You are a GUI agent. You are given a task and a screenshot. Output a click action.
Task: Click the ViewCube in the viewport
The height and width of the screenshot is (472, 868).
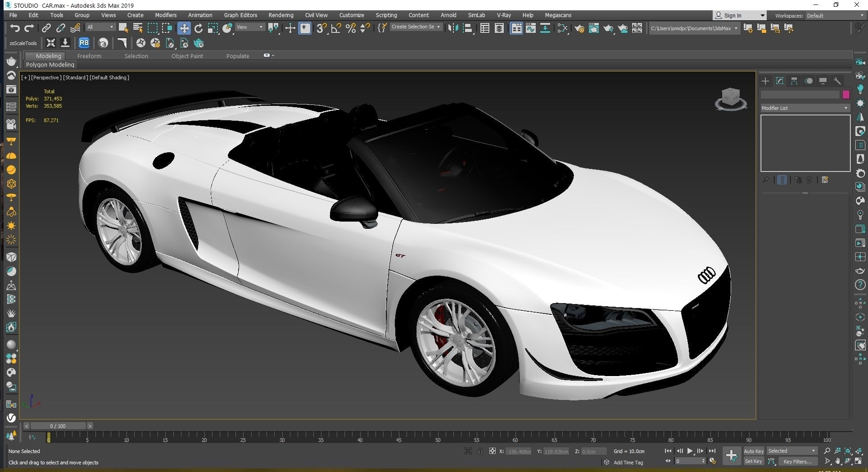(731, 99)
